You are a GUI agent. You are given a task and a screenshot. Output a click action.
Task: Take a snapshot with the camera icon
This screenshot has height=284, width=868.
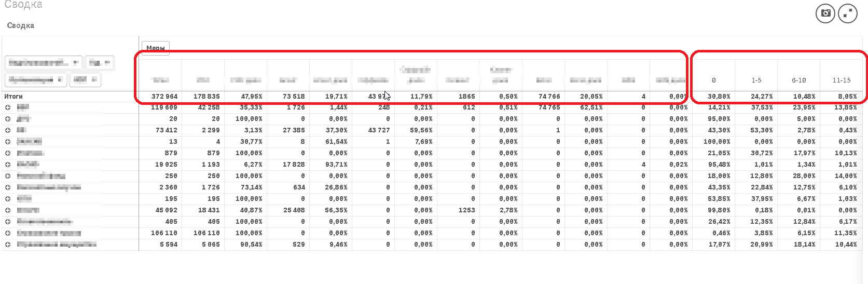(825, 13)
